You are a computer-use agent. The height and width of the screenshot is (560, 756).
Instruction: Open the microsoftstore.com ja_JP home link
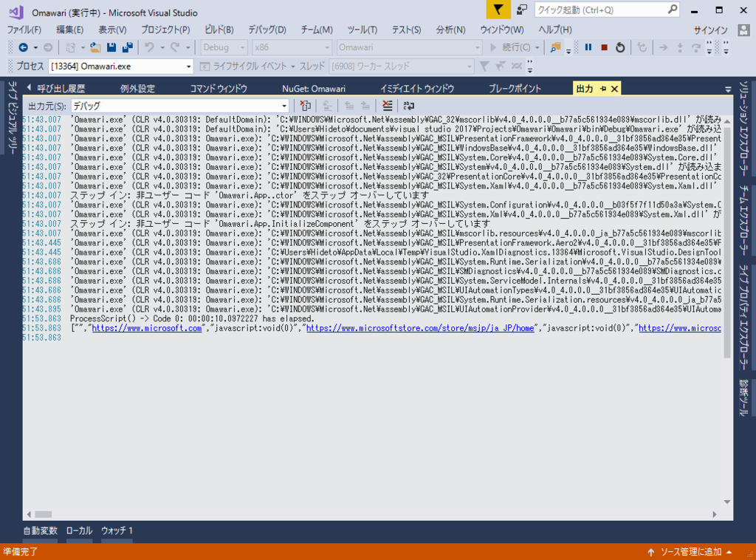point(420,328)
